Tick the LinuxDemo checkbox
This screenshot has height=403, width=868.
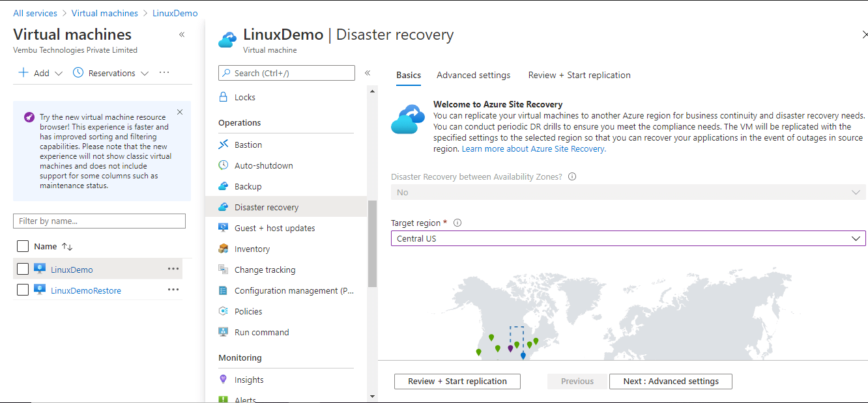coord(23,269)
